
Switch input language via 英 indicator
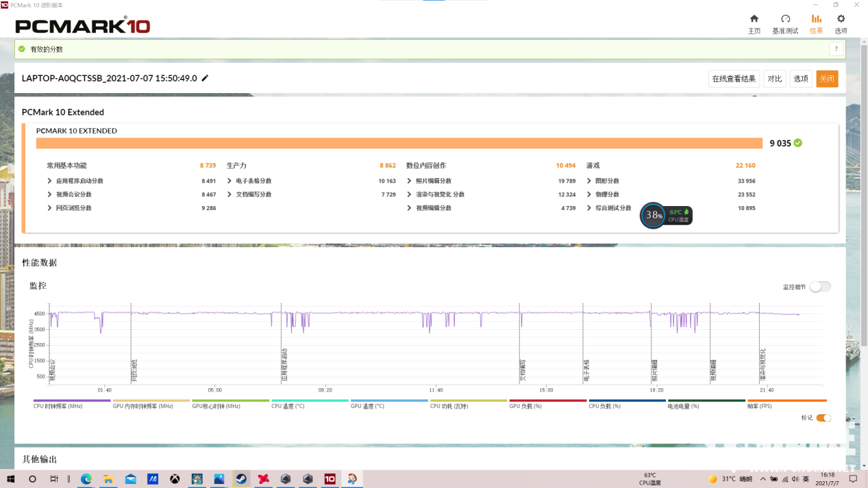point(806,479)
